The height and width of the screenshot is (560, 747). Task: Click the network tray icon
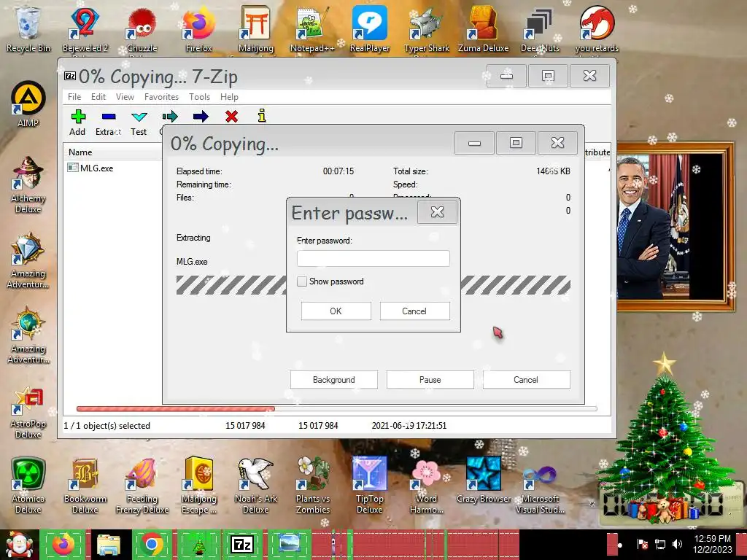click(660, 544)
